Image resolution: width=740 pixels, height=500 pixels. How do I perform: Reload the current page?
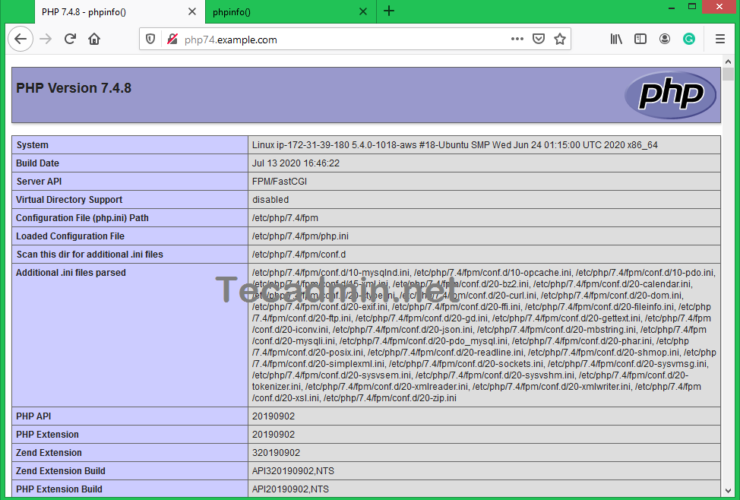[70, 39]
